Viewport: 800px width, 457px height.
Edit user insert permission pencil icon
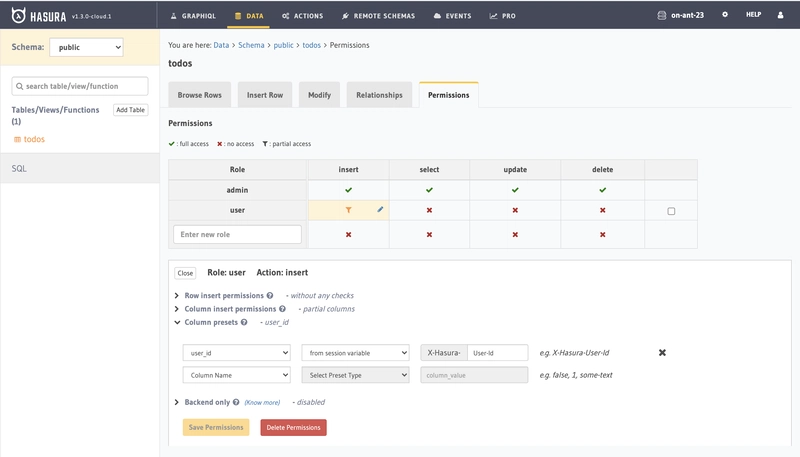tap(380, 209)
